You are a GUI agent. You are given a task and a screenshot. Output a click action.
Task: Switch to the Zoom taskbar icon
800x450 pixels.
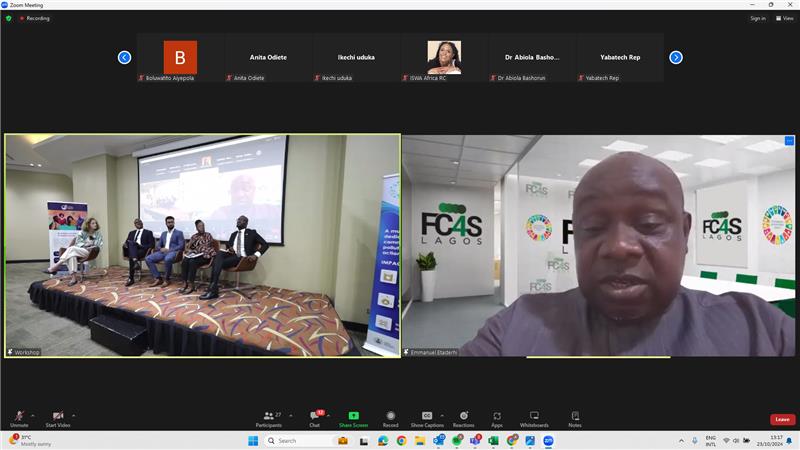(x=548, y=441)
